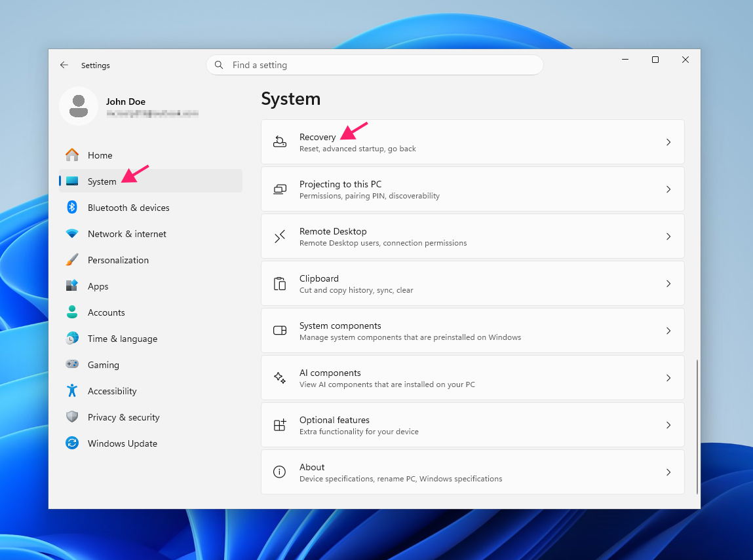
Task: Click the Accounts person icon
Action: coord(72,312)
